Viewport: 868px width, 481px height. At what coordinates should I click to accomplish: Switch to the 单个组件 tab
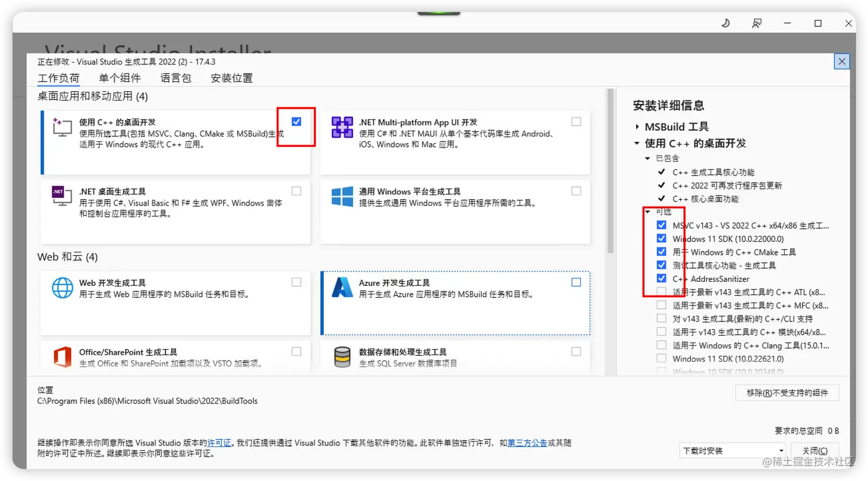click(119, 78)
